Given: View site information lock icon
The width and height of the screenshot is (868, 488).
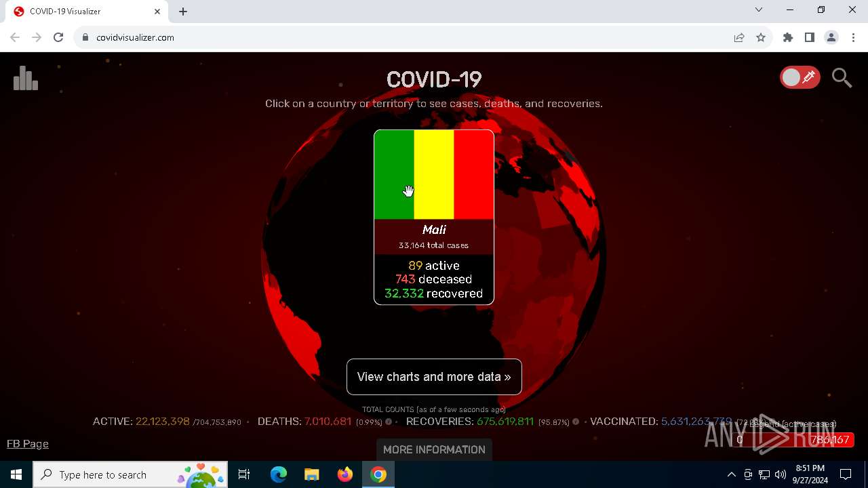Looking at the screenshot, I should [x=85, y=37].
